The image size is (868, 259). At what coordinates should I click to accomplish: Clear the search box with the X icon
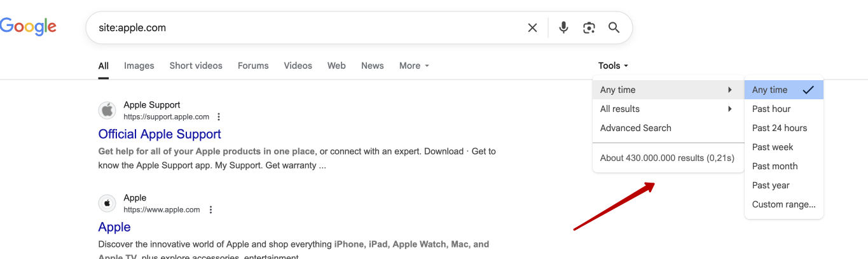(532, 28)
